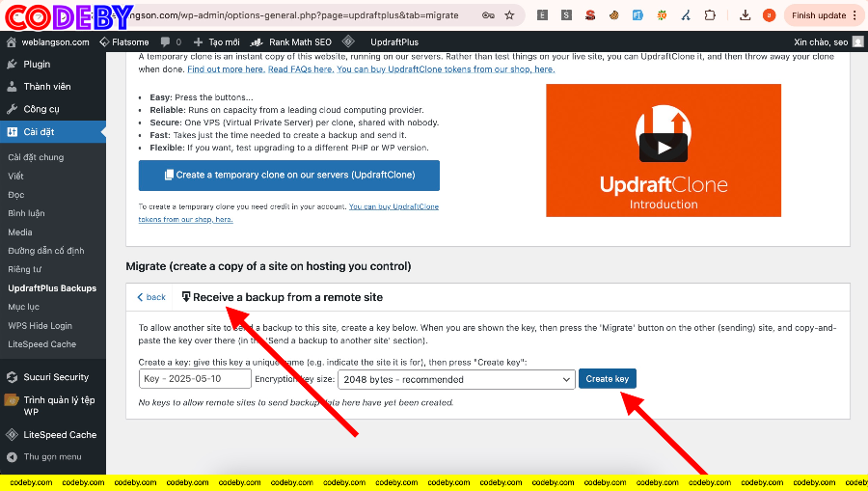This screenshot has width=868, height=491.
Task: Open Bình luận discussion settings
Action: (26, 213)
